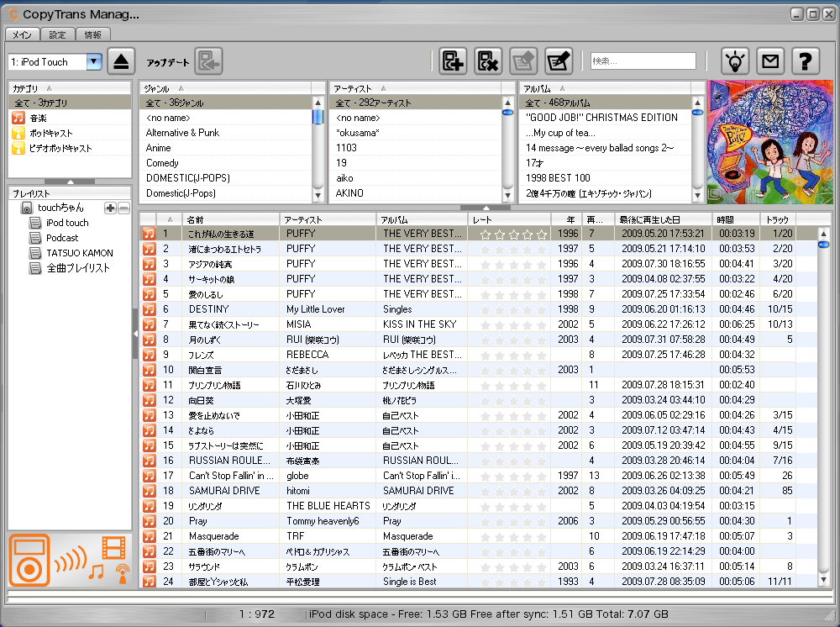Select 全て - 292アーティスト in the artist list
The height and width of the screenshot is (627, 840).
click(415, 103)
